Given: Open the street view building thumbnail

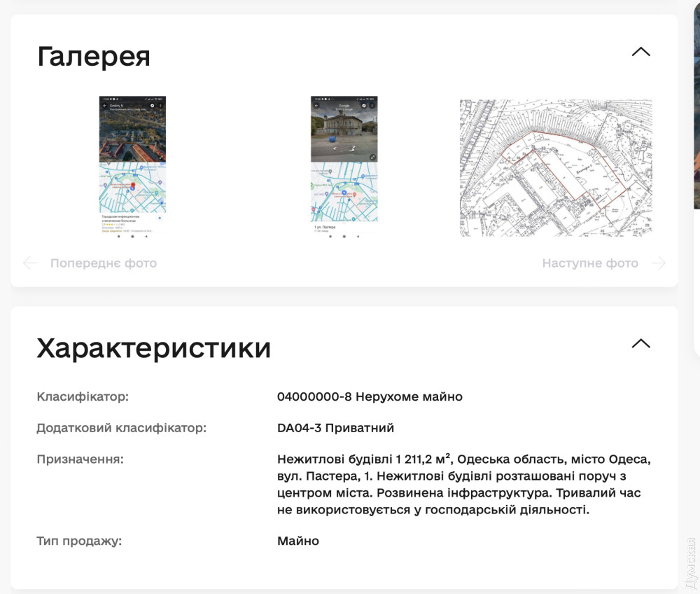Looking at the screenshot, I should coord(344,167).
